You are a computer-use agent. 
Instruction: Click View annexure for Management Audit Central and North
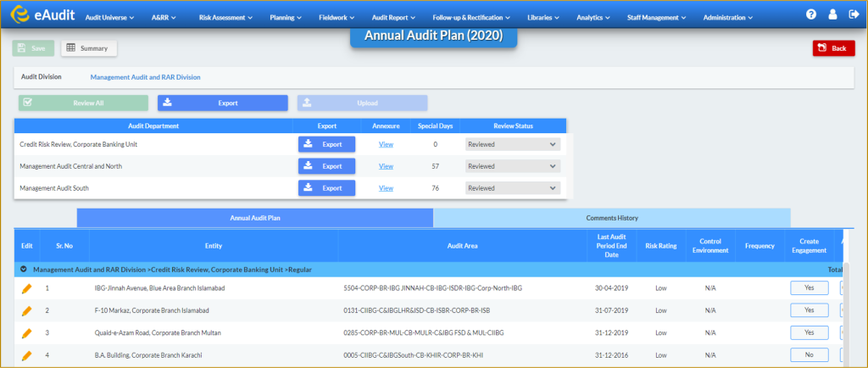pos(386,166)
